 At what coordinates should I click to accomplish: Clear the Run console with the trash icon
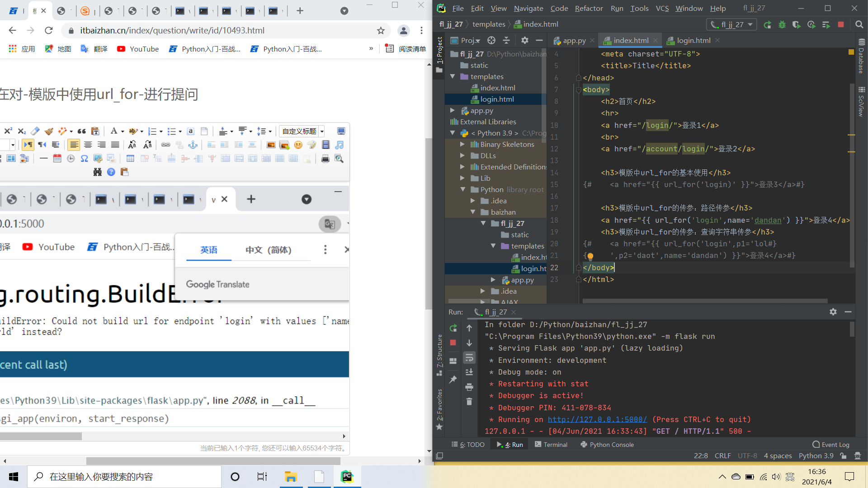coord(469,402)
